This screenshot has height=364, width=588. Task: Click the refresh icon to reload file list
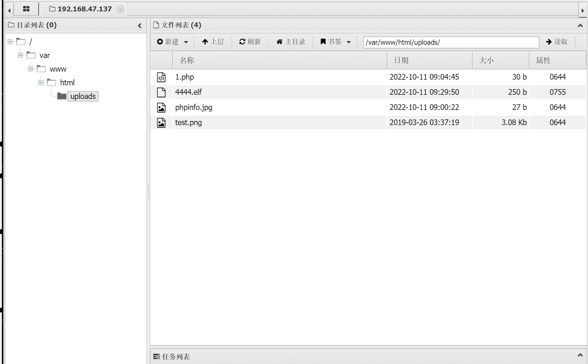[x=242, y=42]
